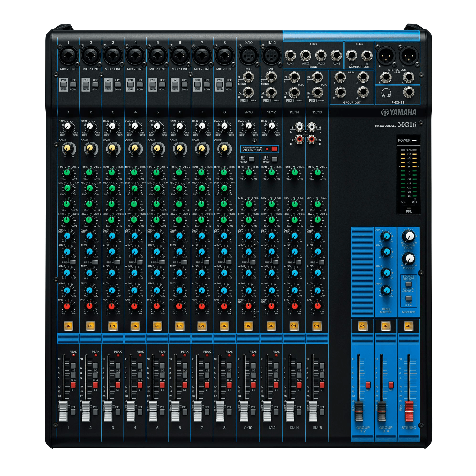This screenshot has height=476, width=476.
Task: Click the AUX1 SEND MASTER knob
Action: [386, 236]
